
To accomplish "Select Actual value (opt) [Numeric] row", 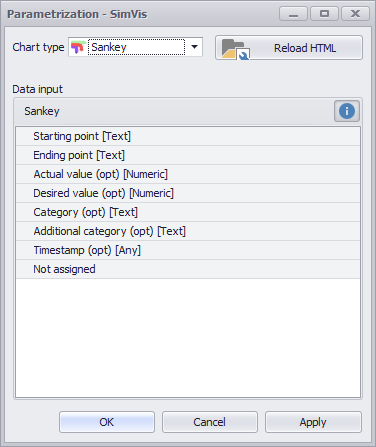I will click(188, 174).
